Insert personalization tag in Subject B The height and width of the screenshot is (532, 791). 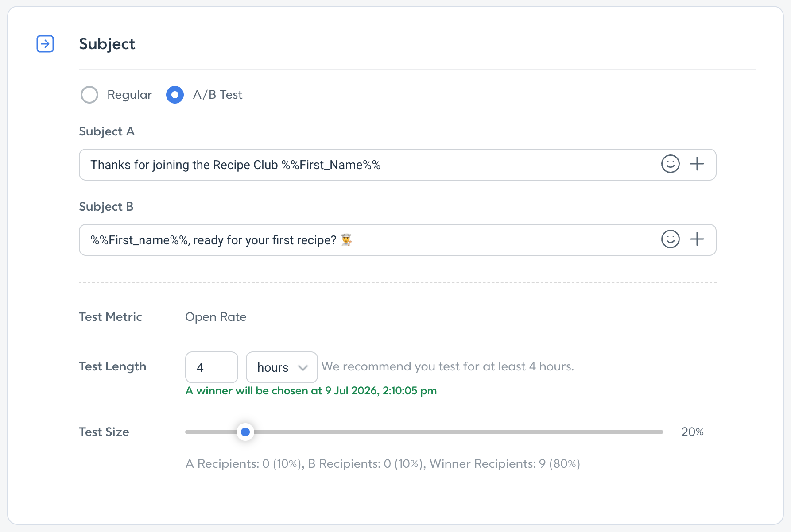pos(697,239)
